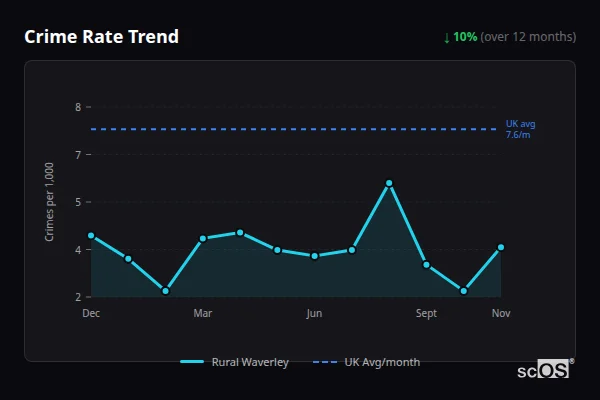Click the 'Jun' x-axis label

click(x=314, y=313)
